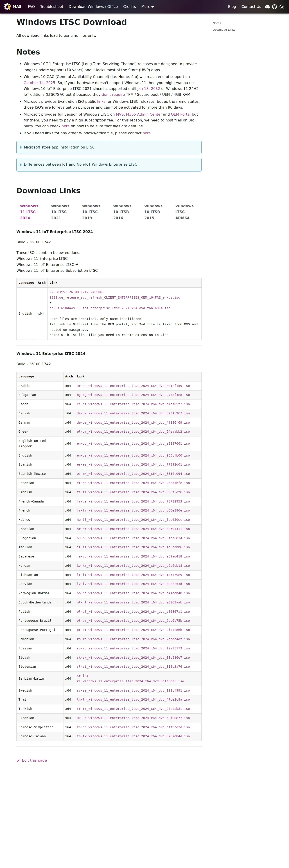Screen dimensions: 289x868
Task: Download en-us IoT enterprise LTSC 2024 iso
Action: pos(110,308)
